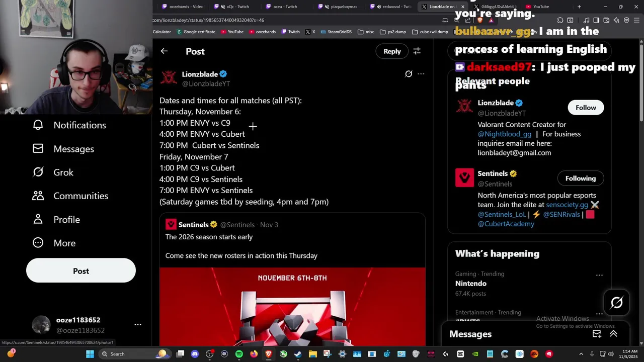Click the Grok icon on Lionzblade's post

tap(409, 74)
